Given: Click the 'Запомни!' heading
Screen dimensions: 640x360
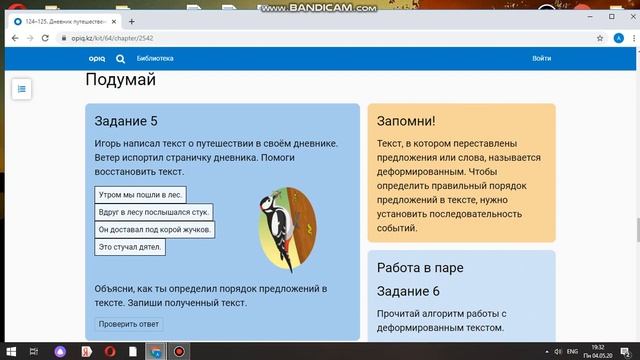Looking at the screenshot, I should click(x=406, y=121).
